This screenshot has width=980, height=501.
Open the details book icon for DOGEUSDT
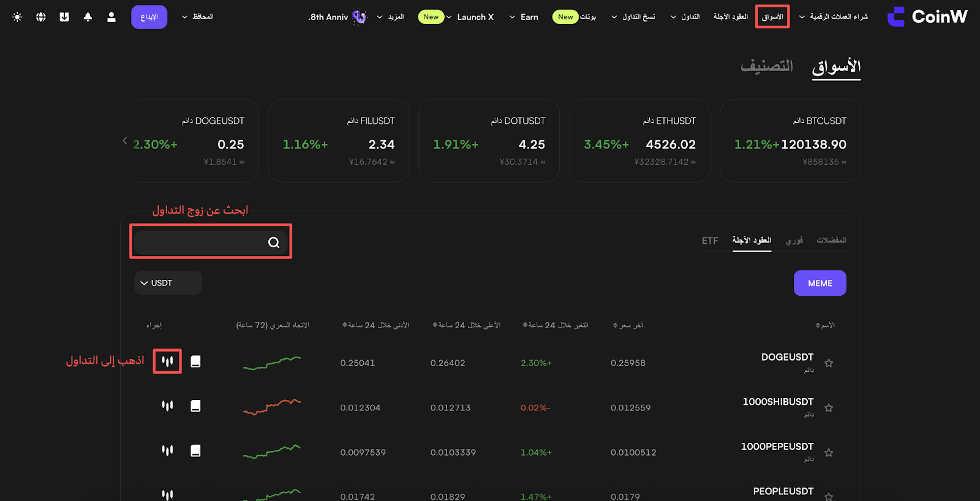[195, 361]
